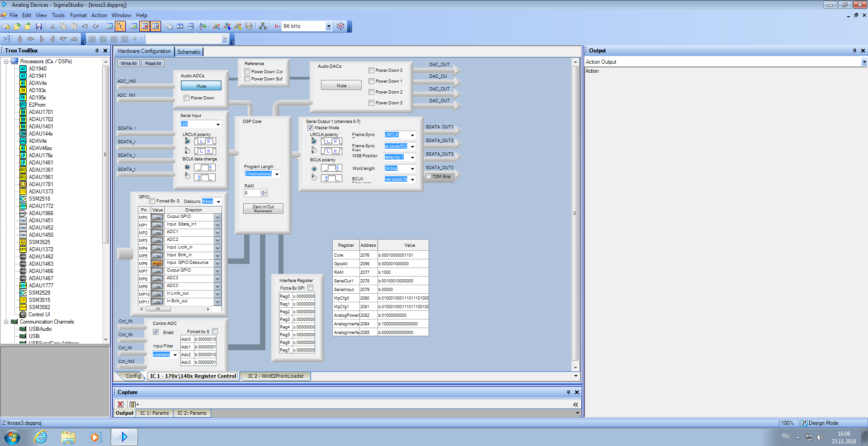Toggle the MP6 High value button

(157, 263)
